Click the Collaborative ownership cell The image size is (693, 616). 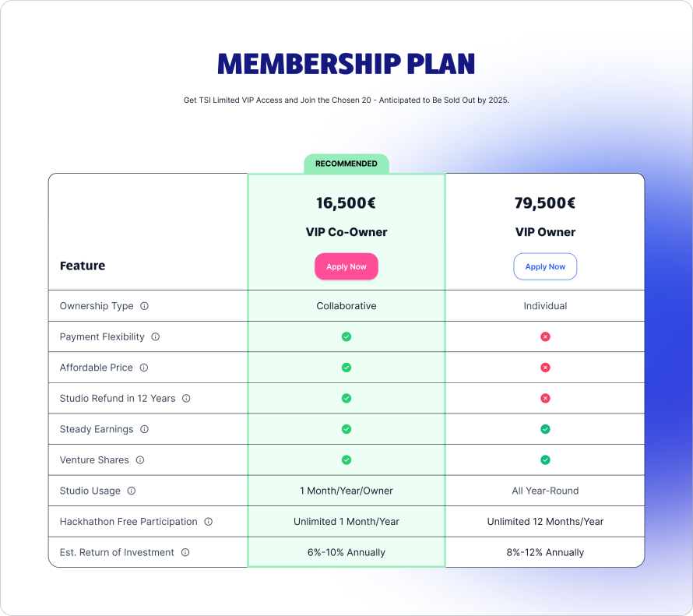tap(346, 306)
